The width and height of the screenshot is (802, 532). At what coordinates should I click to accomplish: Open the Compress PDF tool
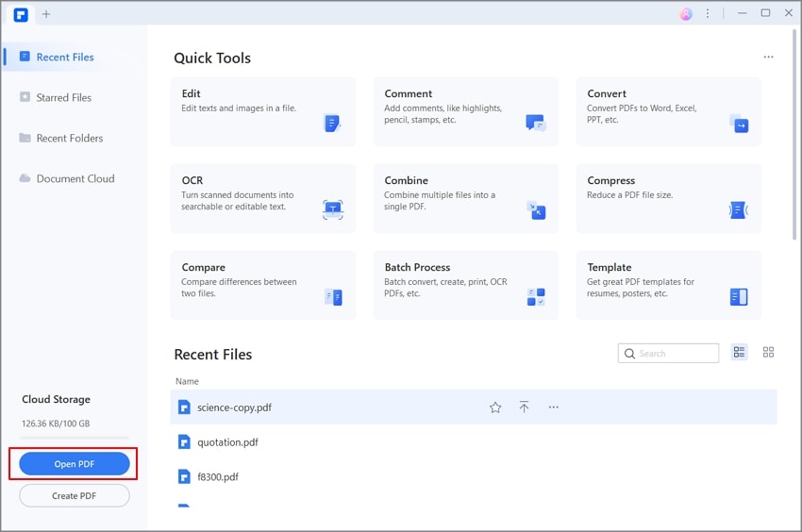[x=668, y=198]
